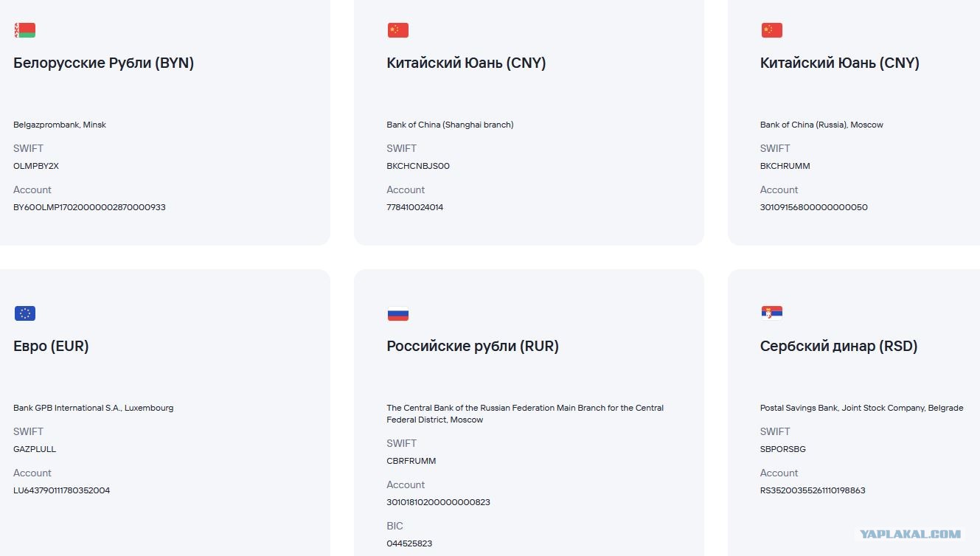Image resolution: width=980 pixels, height=556 pixels.
Task: Click the European Union flag icon
Action: (x=25, y=313)
